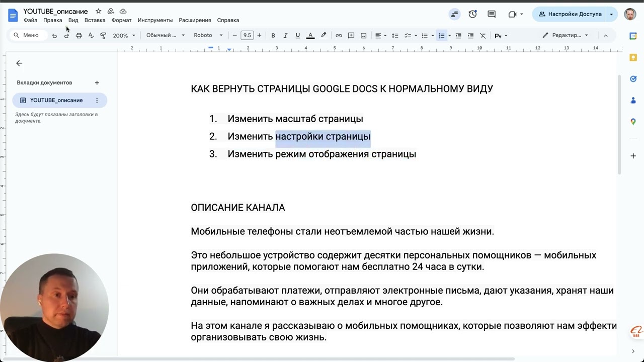Click the undo arrow icon
644x362 pixels.
(x=54, y=36)
